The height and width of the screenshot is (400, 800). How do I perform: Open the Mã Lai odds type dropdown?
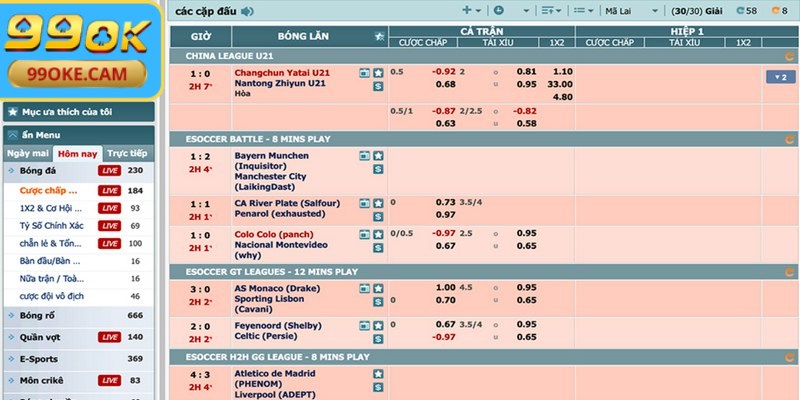(632, 11)
